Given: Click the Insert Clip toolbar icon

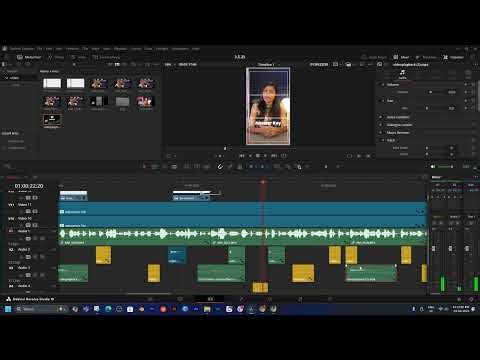Looking at the screenshot, I should tap(187, 166).
